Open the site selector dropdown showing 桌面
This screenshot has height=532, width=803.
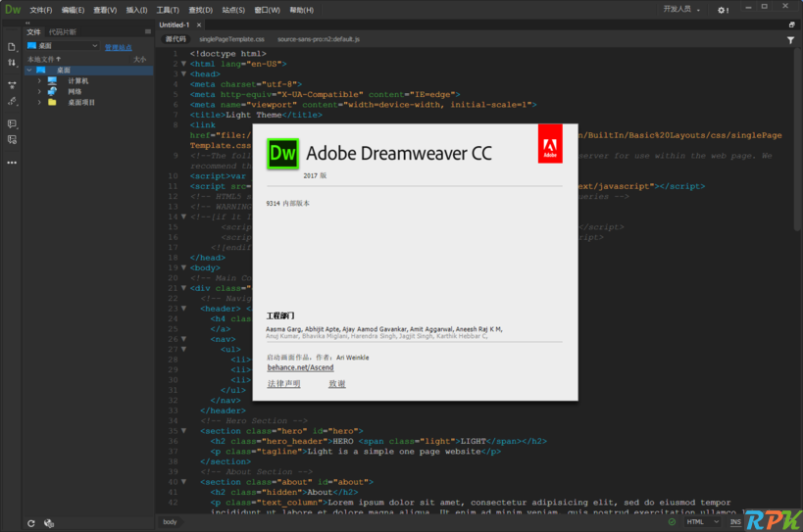click(x=63, y=46)
